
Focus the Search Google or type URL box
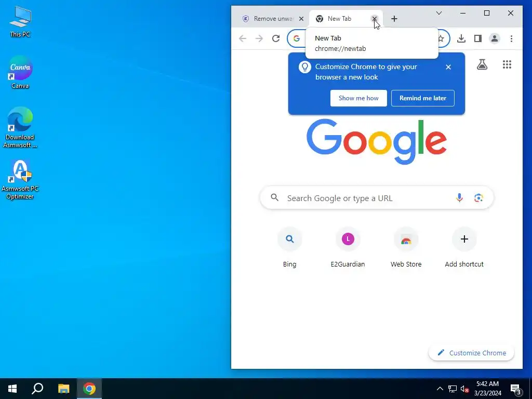coord(377,198)
